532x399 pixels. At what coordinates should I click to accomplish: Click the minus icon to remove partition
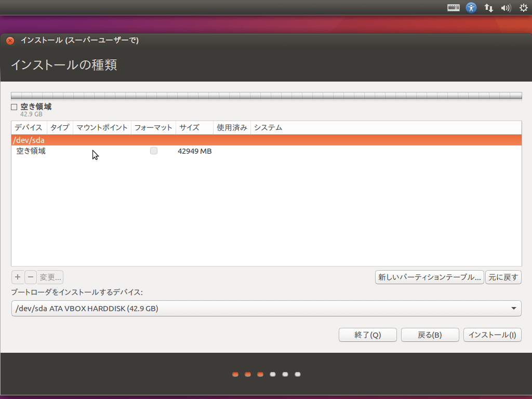click(x=31, y=277)
